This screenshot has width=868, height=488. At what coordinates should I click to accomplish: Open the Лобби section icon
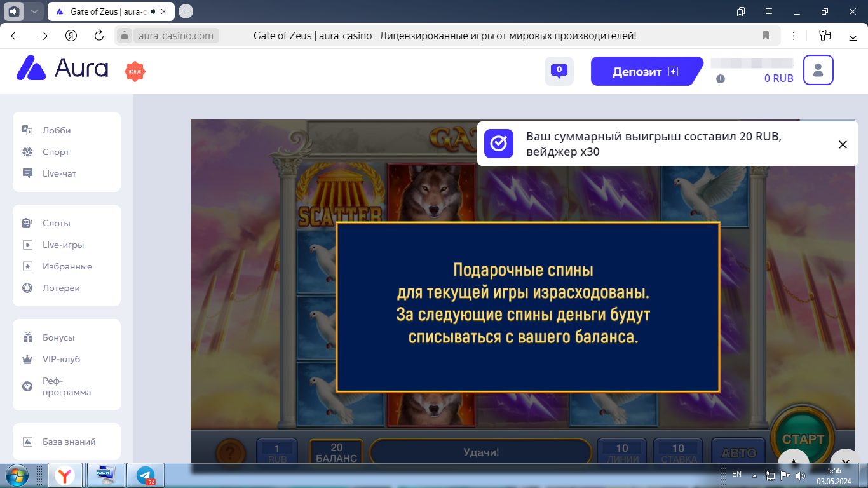pyautogui.click(x=27, y=130)
